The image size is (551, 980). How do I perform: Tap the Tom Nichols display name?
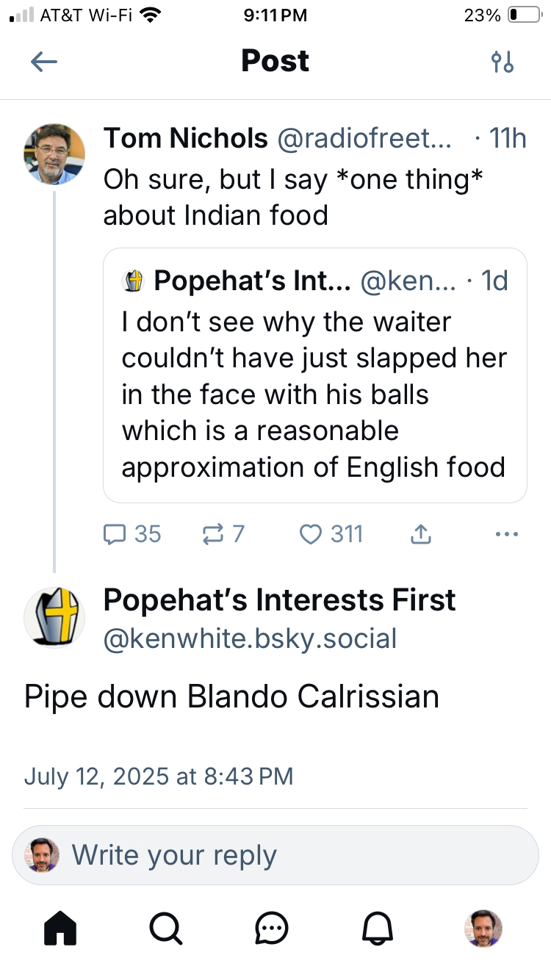tap(185, 138)
